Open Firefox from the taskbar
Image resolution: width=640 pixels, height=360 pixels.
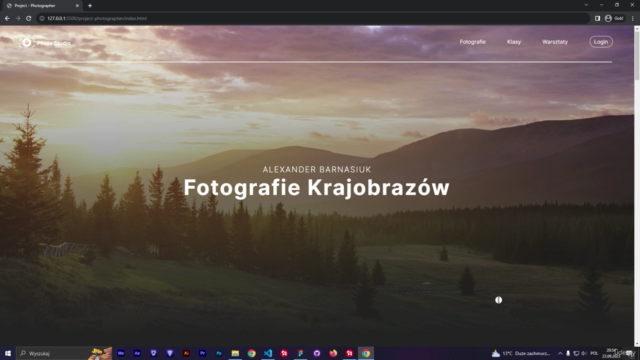point(333,353)
